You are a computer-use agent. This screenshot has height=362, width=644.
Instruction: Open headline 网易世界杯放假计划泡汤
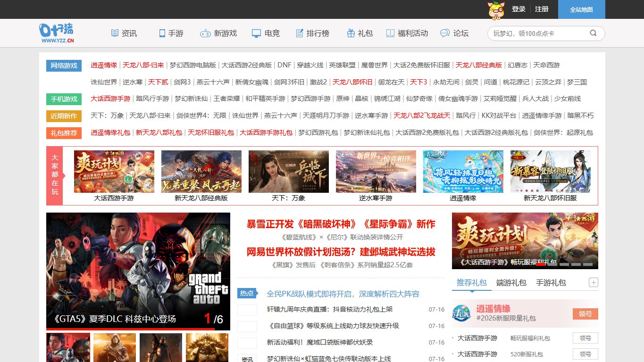[x=341, y=252]
